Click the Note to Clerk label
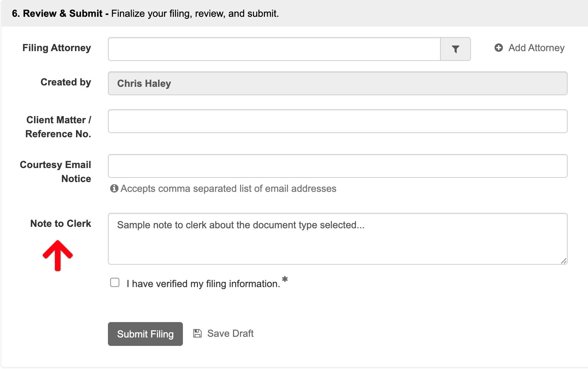 (x=61, y=223)
